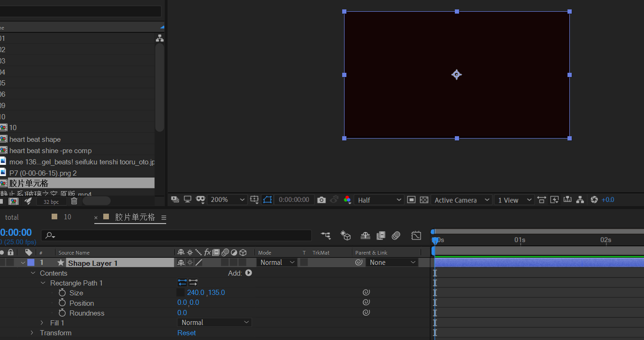This screenshot has height=340, width=644.
Task: Click the Shape Layer 1 shy switch
Action: click(x=181, y=263)
